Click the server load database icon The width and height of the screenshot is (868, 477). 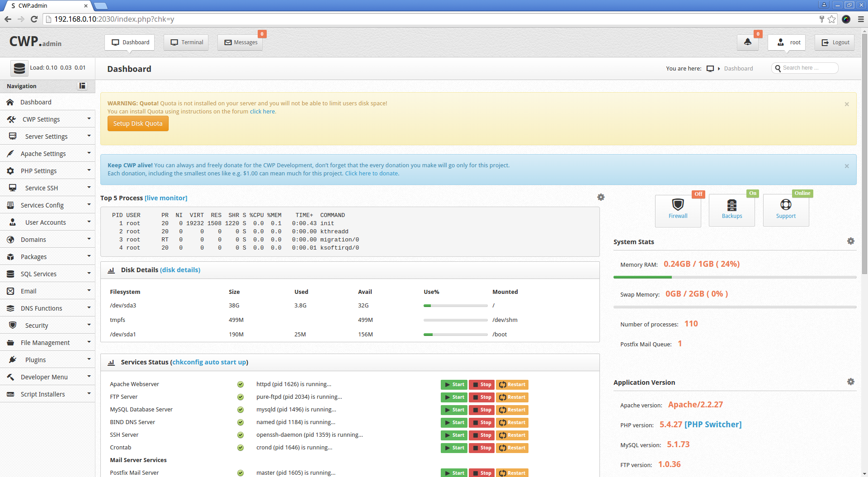[19, 68]
